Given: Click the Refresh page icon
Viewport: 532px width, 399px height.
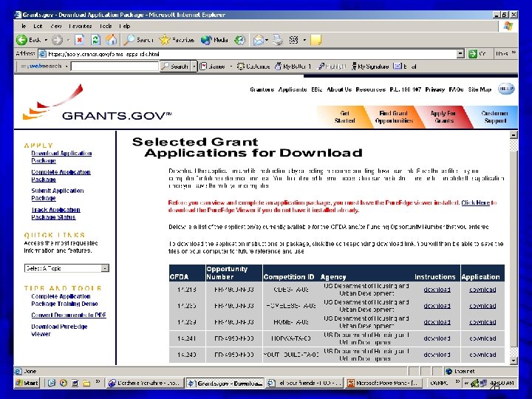Looking at the screenshot, I should click(95, 40).
